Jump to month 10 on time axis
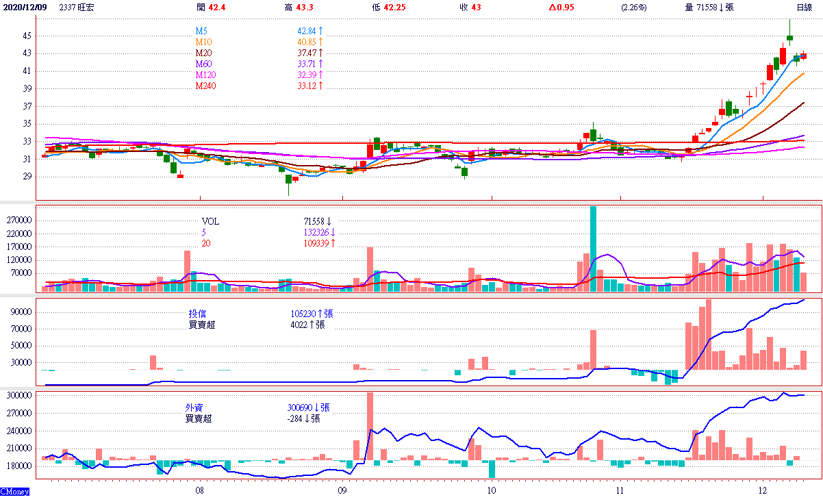823x504 pixels. coord(490,491)
